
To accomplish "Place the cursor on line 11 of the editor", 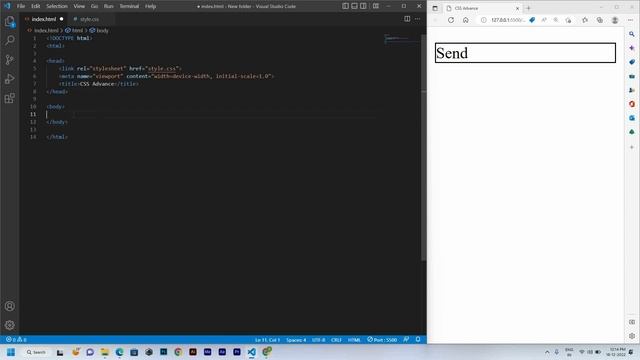I will coord(212,114).
